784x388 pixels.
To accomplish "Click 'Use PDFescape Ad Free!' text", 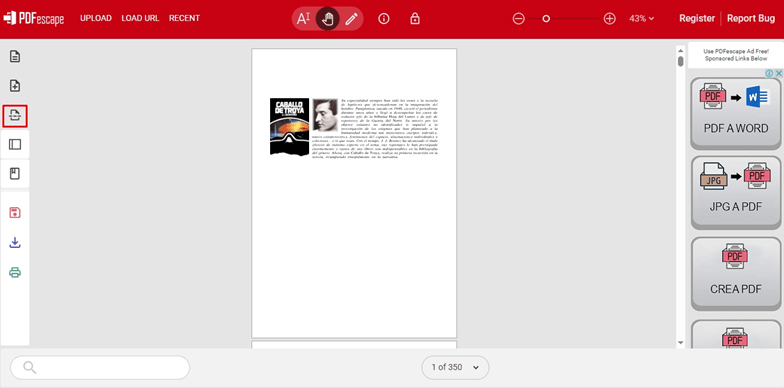I will click(x=736, y=52).
